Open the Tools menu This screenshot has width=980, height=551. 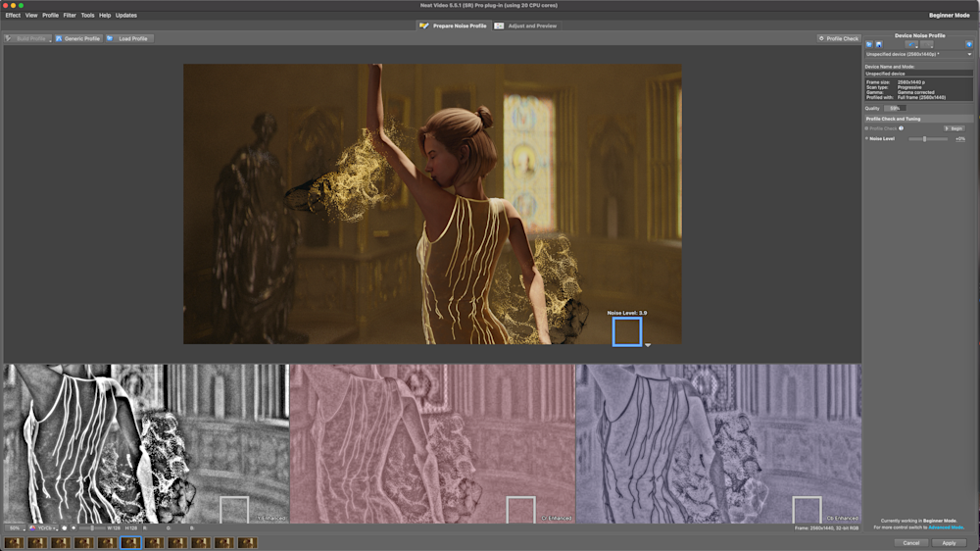click(x=87, y=15)
